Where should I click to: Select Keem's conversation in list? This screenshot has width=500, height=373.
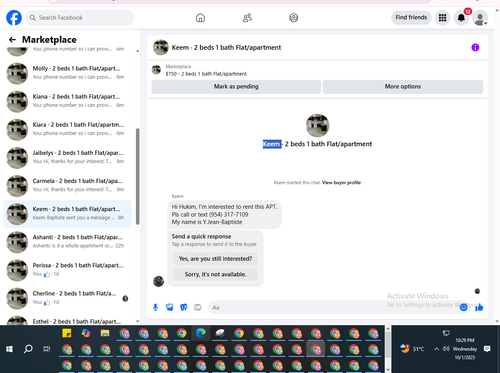[x=67, y=214]
